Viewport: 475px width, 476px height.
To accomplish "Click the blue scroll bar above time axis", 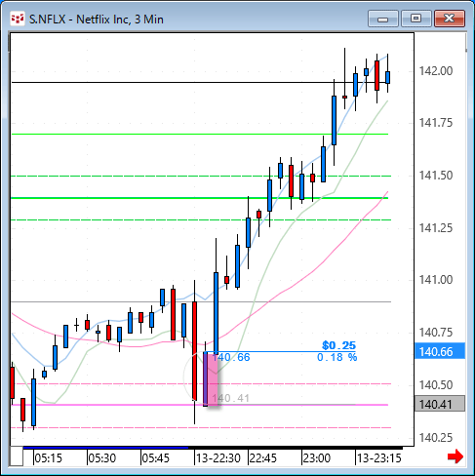I will (105, 448).
